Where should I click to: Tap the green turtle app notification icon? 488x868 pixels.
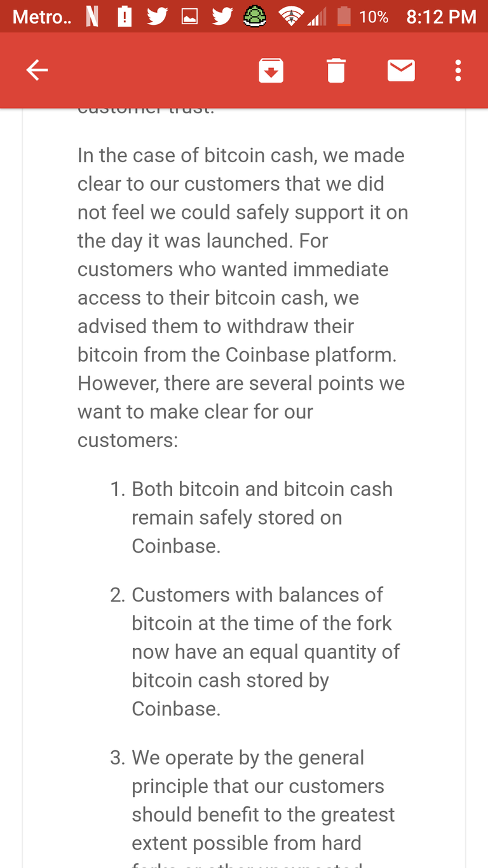tap(255, 17)
